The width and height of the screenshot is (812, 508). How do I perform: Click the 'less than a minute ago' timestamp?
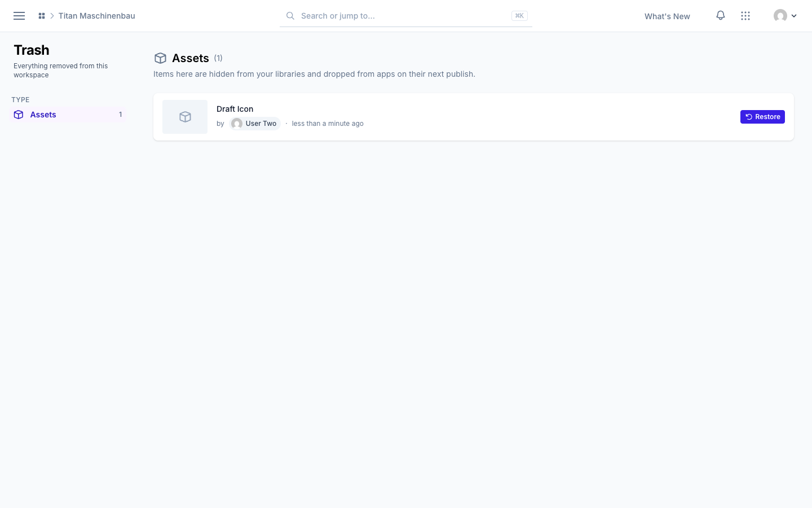(328, 124)
